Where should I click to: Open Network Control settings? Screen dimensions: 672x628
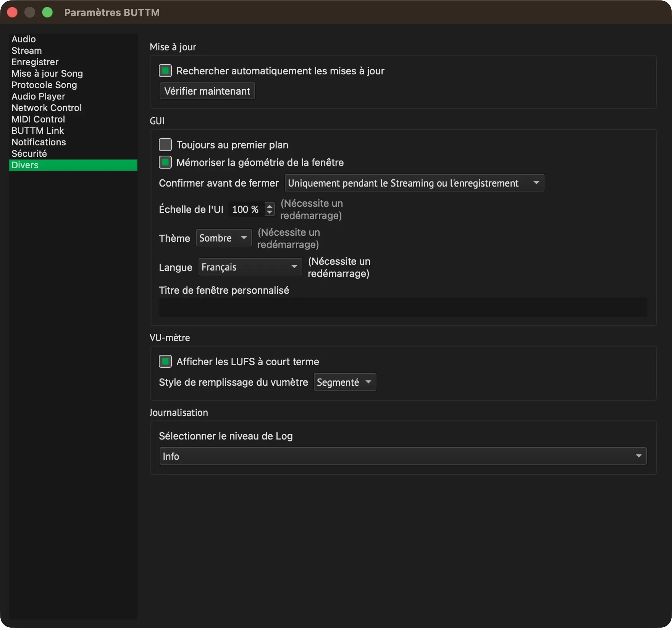tap(73, 108)
